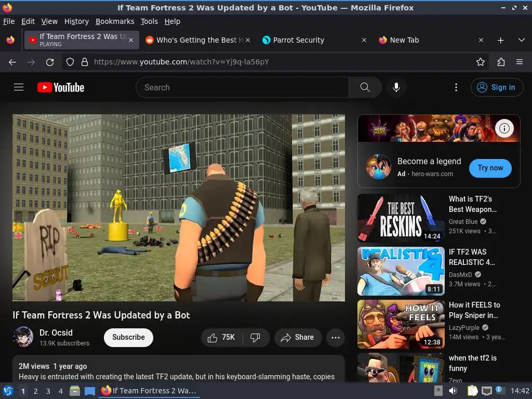The width and height of the screenshot is (532, 399).
Task: Open a new tab with plus button
Action: click(500, 41)
